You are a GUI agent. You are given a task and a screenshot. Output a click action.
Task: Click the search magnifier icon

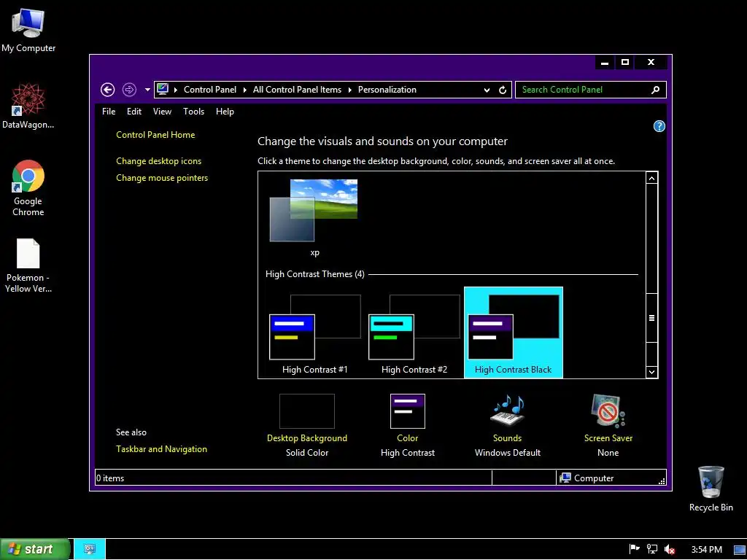point(656,90)
